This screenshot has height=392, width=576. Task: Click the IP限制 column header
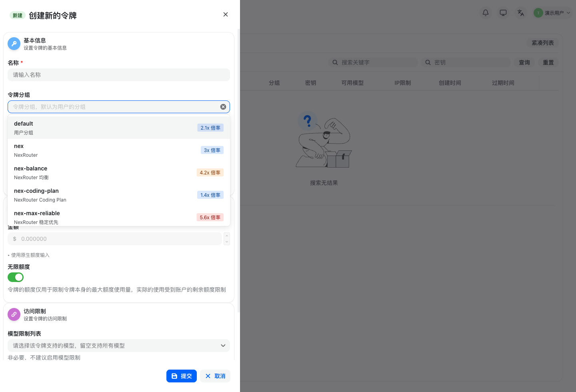coord(403,83)
